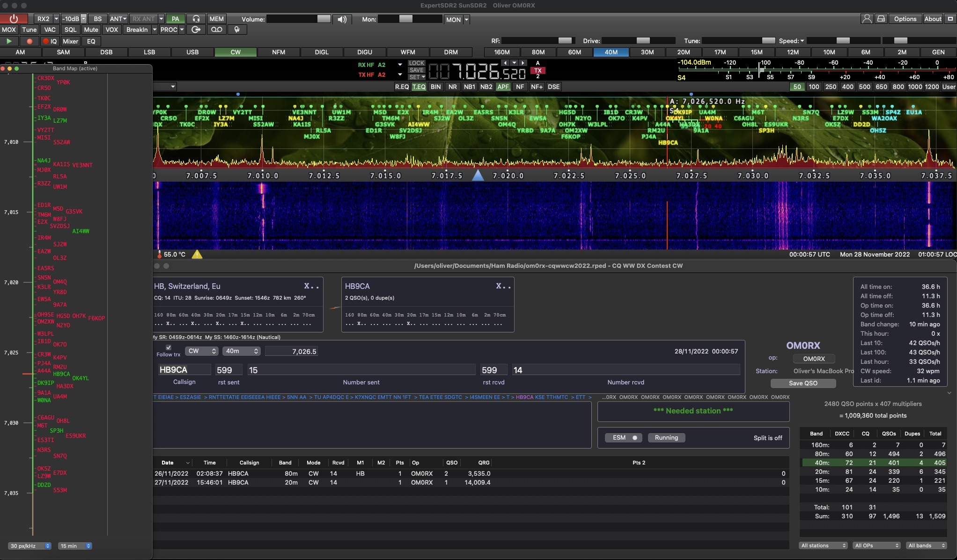The height and width of the screenshot is (560, 957).
Task: Toggle the ESM switch
Action: pyautogui.click(x=624, y=437)
